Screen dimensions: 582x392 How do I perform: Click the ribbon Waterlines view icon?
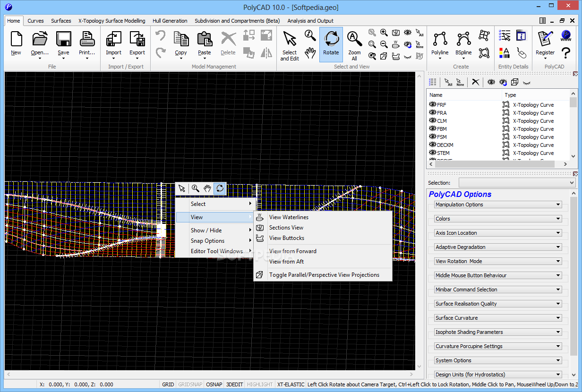396,44
